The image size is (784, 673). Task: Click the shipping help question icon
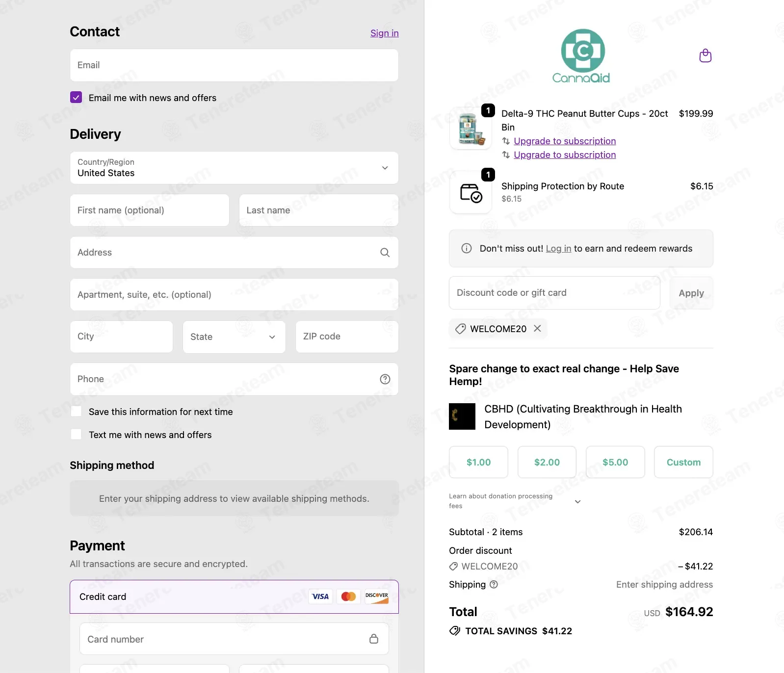(494, 585)
